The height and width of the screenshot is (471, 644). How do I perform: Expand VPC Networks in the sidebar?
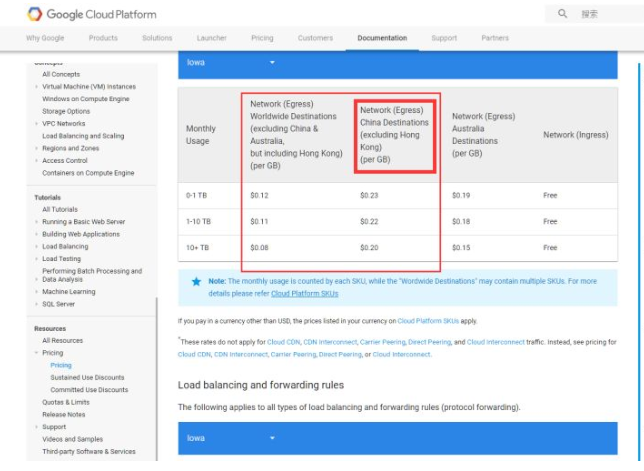pyautogui.click(x=64, y=124)
